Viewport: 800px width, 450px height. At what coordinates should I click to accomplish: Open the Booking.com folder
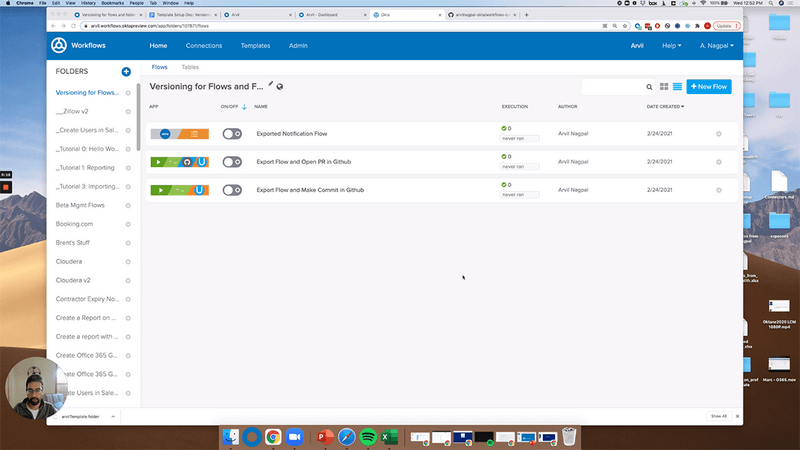[75, 224]
